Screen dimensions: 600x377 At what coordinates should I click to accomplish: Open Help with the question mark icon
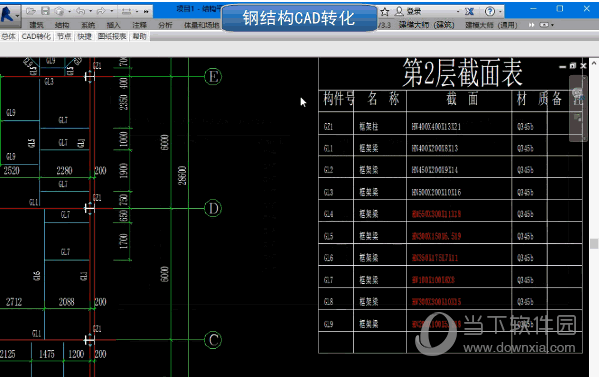coord(489,11)
